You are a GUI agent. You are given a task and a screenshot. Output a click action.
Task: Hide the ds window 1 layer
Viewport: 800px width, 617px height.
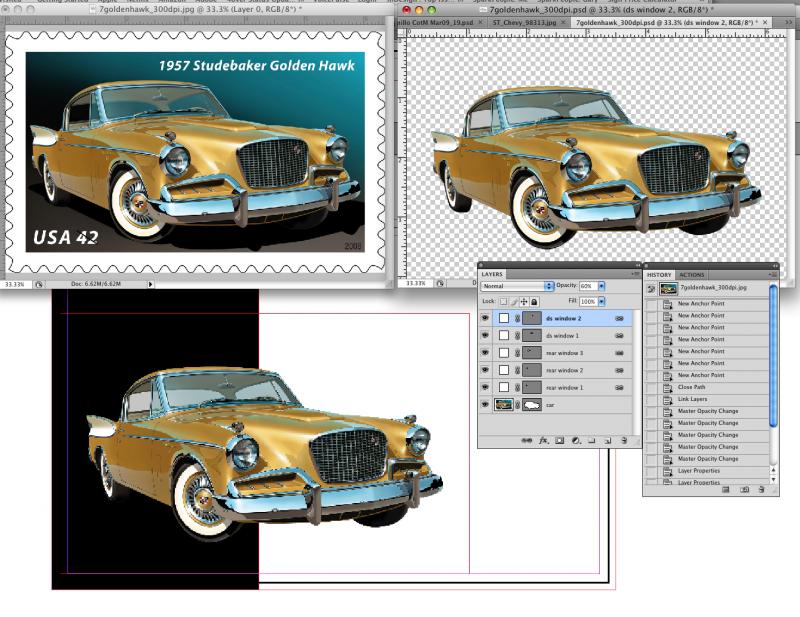pos(485,336)
